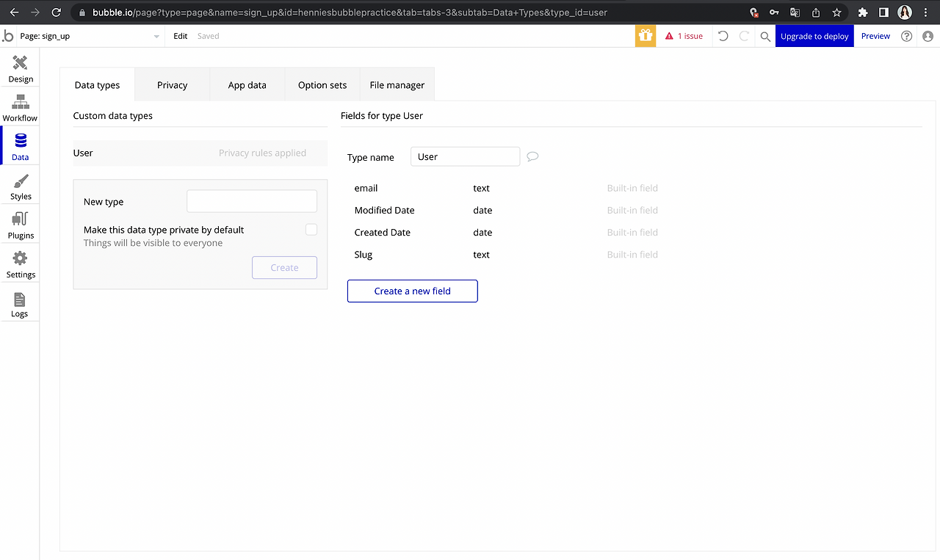The height and width of the screenshot is (560, 940).
Task: Click 'Create a new field' button
Action: [x=413, y=291]
